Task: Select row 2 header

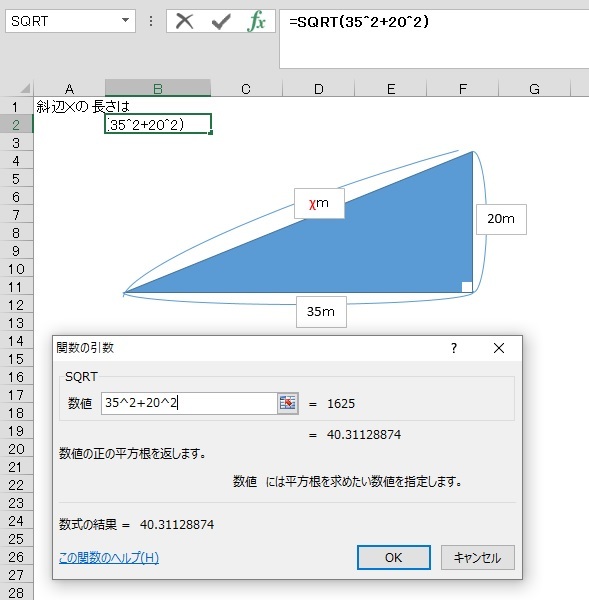Action: 16,124
